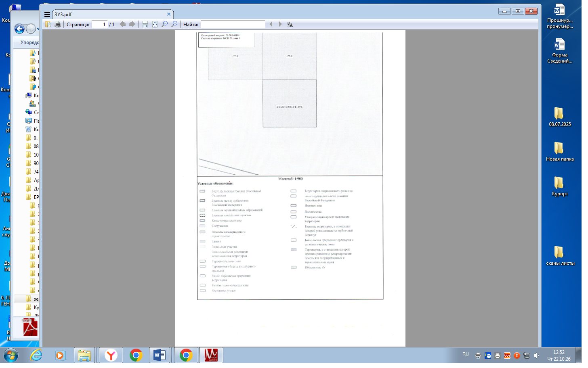Click the parcel label 25:20:040101:ЗУ1

pos(290,107)
